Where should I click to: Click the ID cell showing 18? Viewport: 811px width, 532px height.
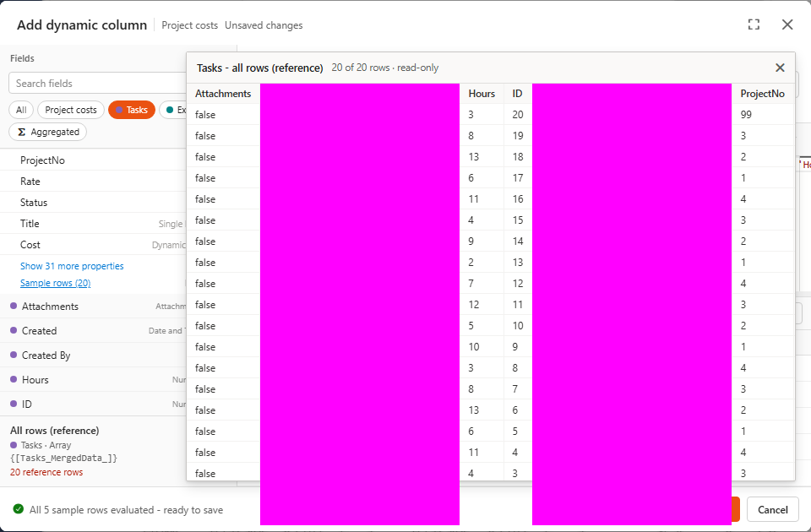click(518, 157)
